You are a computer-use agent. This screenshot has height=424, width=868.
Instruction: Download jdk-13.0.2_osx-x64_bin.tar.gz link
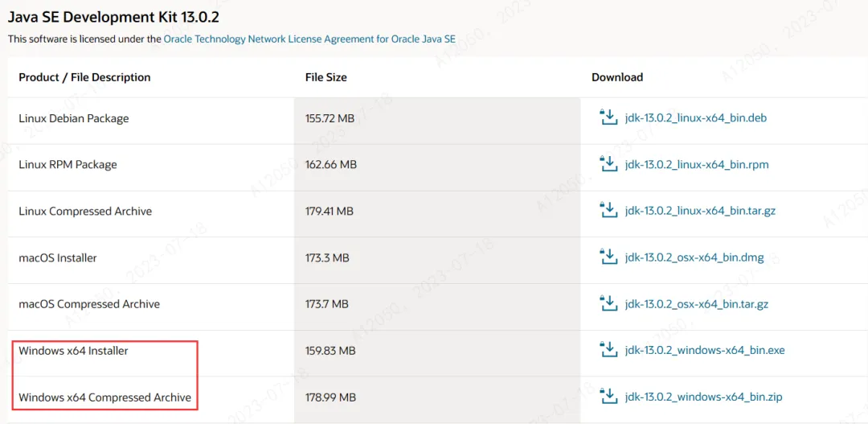pyautogui.click(x=696, y=305)
